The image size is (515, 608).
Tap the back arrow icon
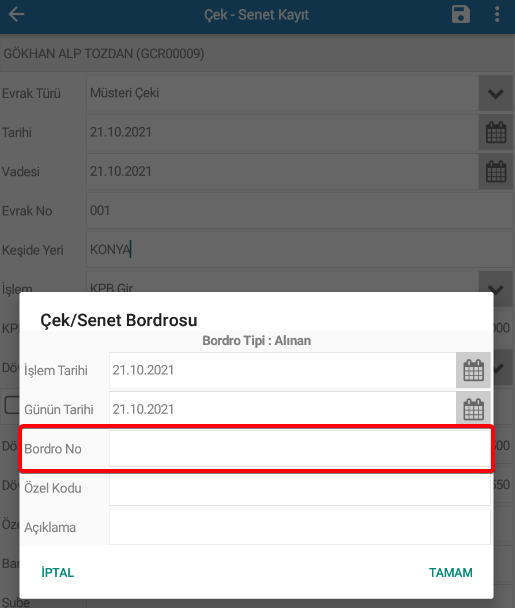tap(16, 15)
